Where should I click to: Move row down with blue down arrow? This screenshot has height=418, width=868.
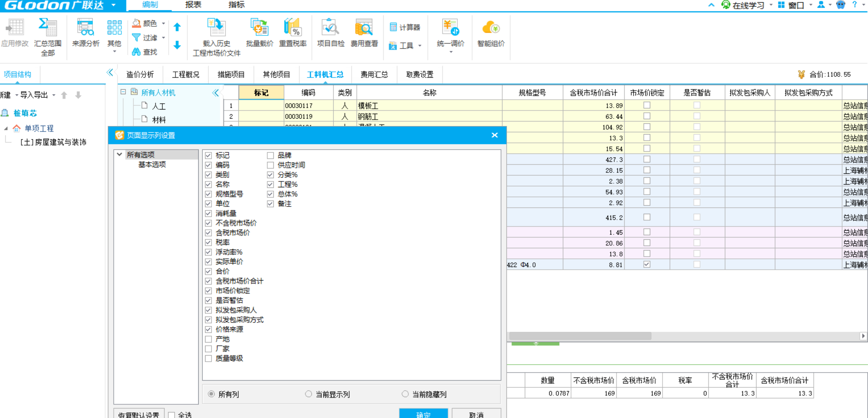pyautogui.click(x=177, y=45)
